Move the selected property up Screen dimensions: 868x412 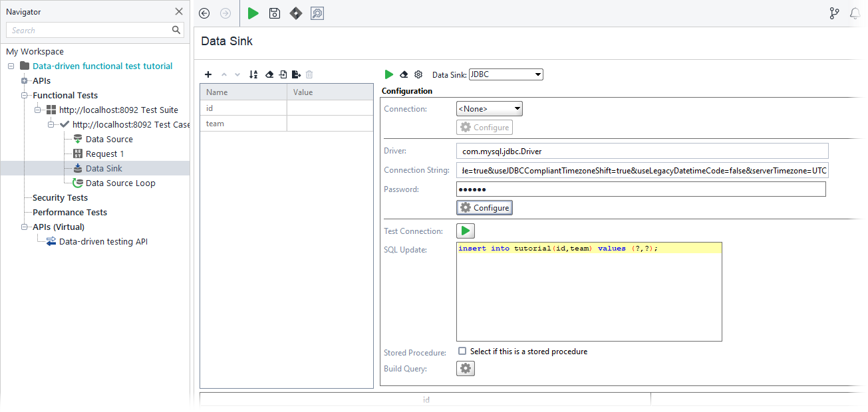coord(223,74)
